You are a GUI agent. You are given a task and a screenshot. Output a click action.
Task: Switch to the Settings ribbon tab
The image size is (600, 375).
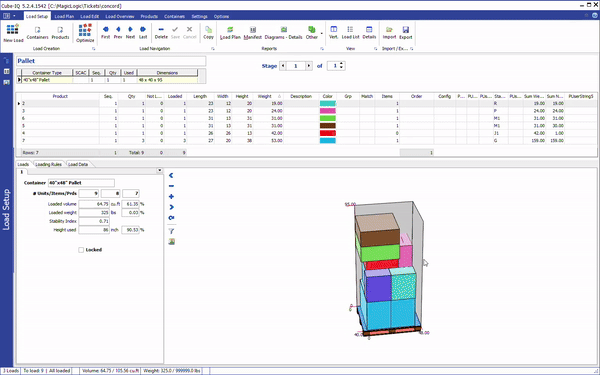tap(199, 16)
